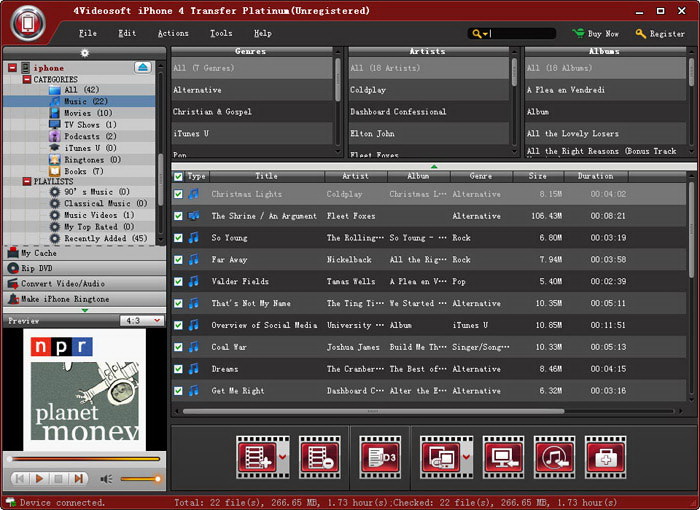This screenshot has height=510, width=700.
Task: Toggle the select-all checkbox in table header
Action: (178, 176)
